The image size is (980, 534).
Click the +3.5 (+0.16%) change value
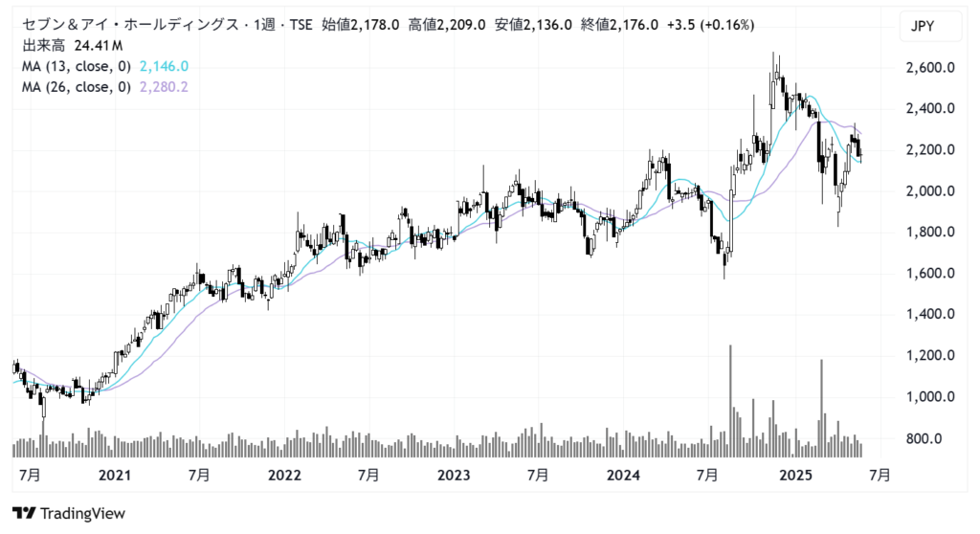(x=711, y=25)
